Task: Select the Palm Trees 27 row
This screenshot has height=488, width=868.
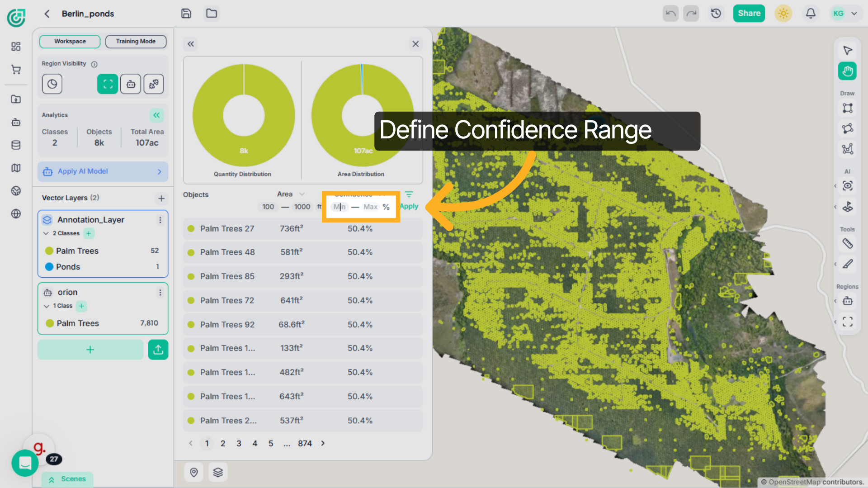Action: (303, 229)
